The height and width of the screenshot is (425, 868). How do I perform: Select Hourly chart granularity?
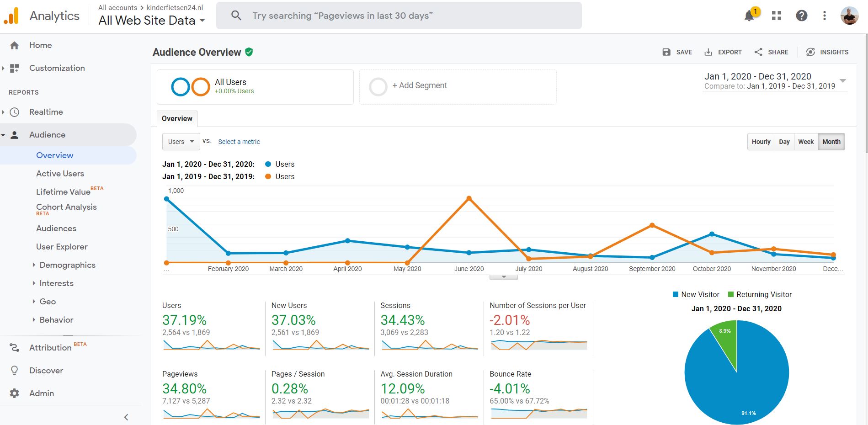[x=761, y=142]
